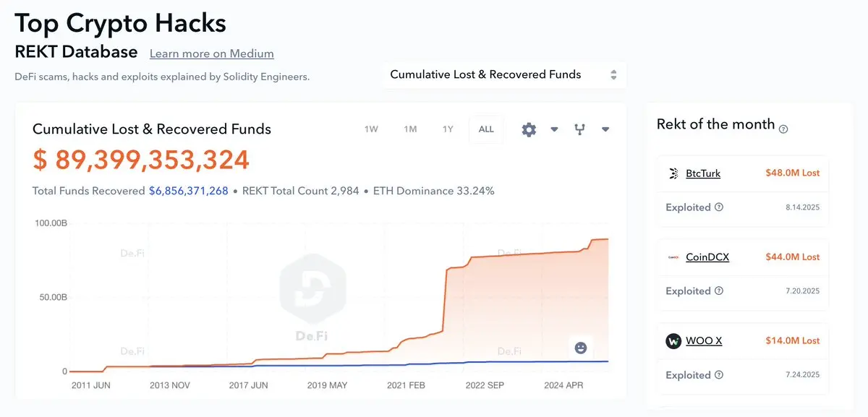Screen dimensions: 868x417
Task: Open help icon beside Exploited under CoinDCX
Action: [719, 291]
